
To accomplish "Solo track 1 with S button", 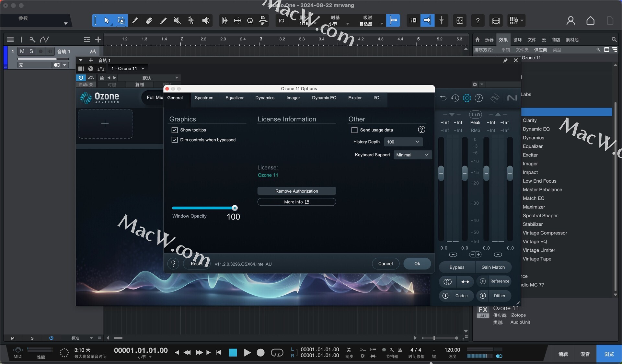I will pyautogui.click(x=31, y=51).
